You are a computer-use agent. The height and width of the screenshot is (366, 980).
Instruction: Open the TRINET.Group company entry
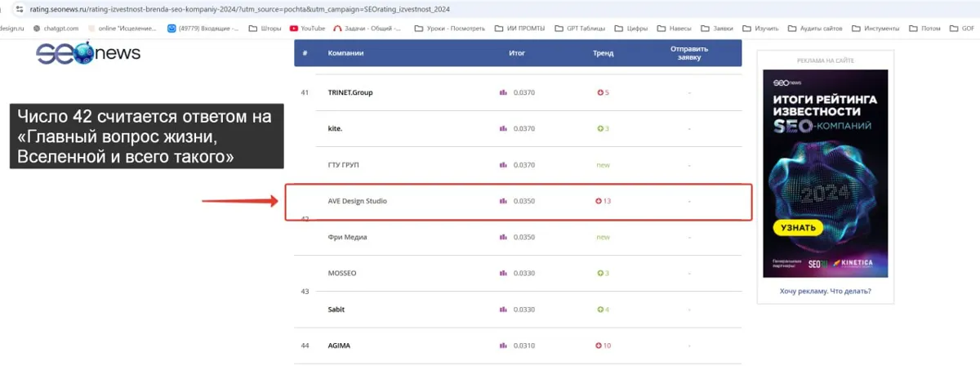click(x=350, y=92)
